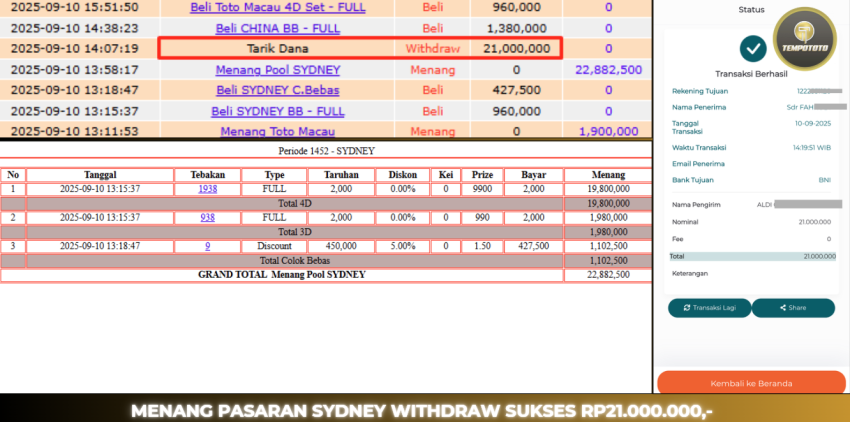This screenshot has height=422, width=850.
Task: Click the transaction time 14:19:51 WIB
Action: [x=812, y=147]
